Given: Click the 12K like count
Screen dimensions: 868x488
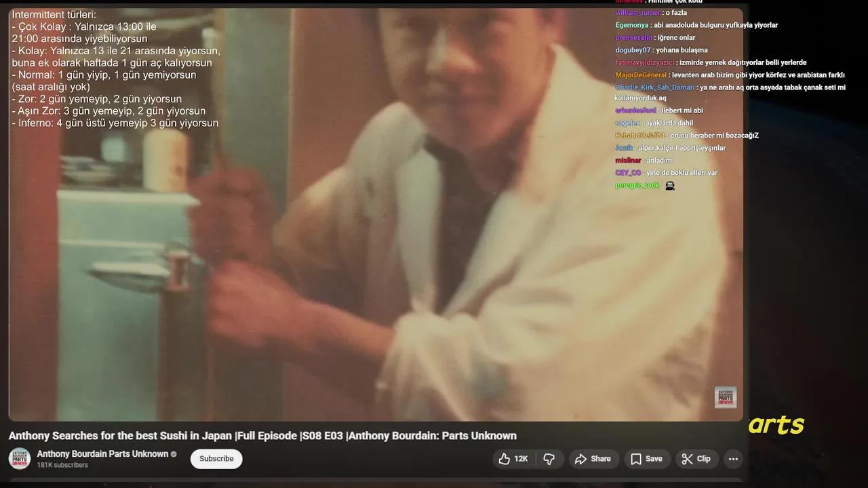Looking at the screenshot, I should (x=521, y=459).
